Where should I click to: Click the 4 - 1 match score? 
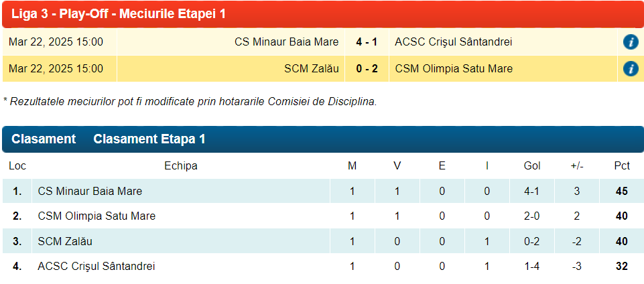click(367, 42)
